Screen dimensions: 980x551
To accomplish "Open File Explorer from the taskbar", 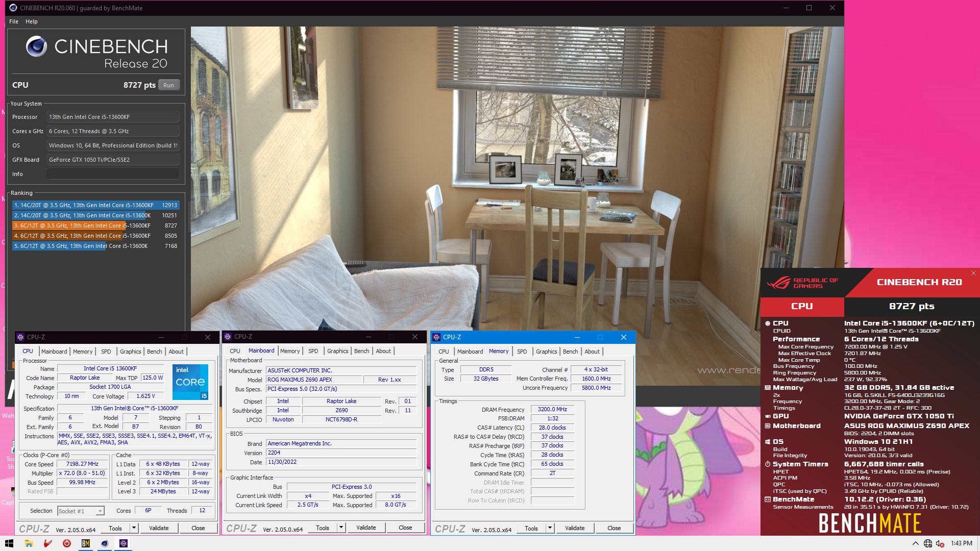I will 29,543.
